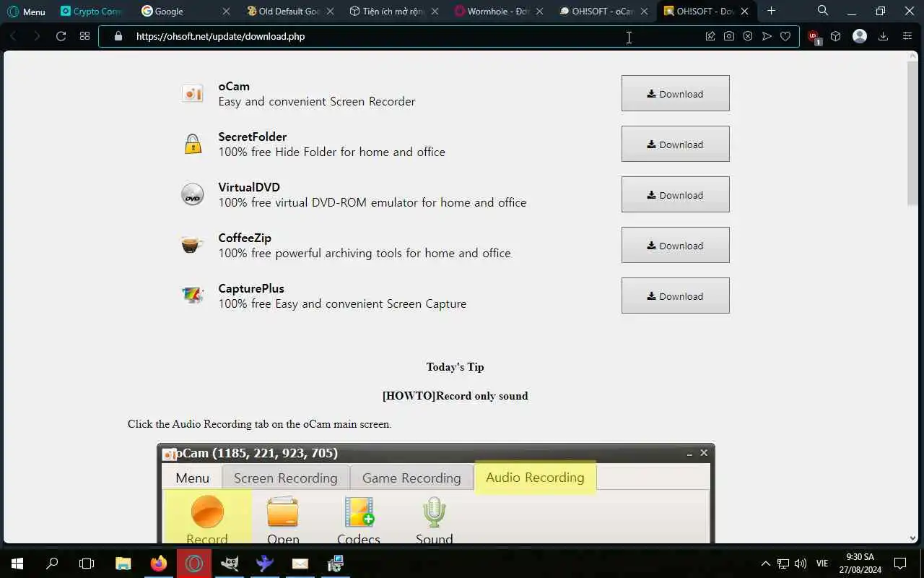924x578 pixels.
Task: Click the oCam product icon
Action: click(x=192, y=93)
